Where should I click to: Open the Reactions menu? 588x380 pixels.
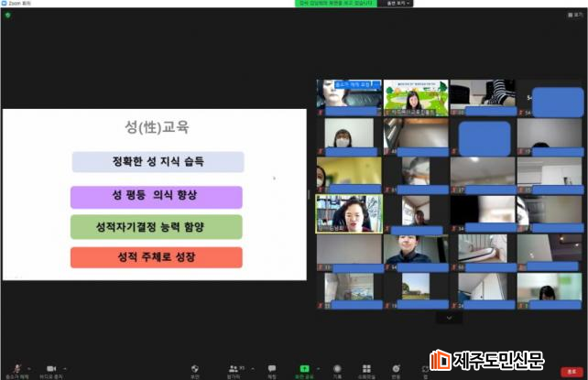tap(396, 368)
